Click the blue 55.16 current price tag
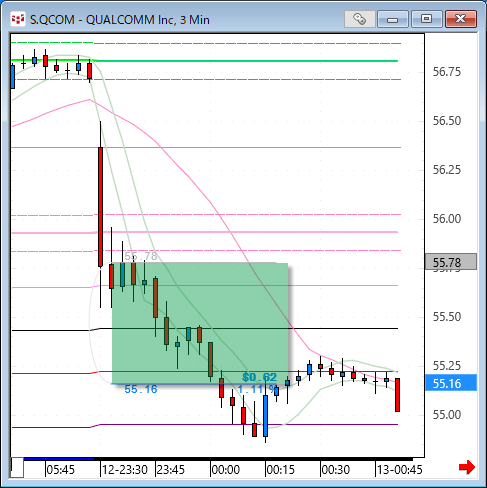Screen dimensions: 487x488 pos(451,383)
